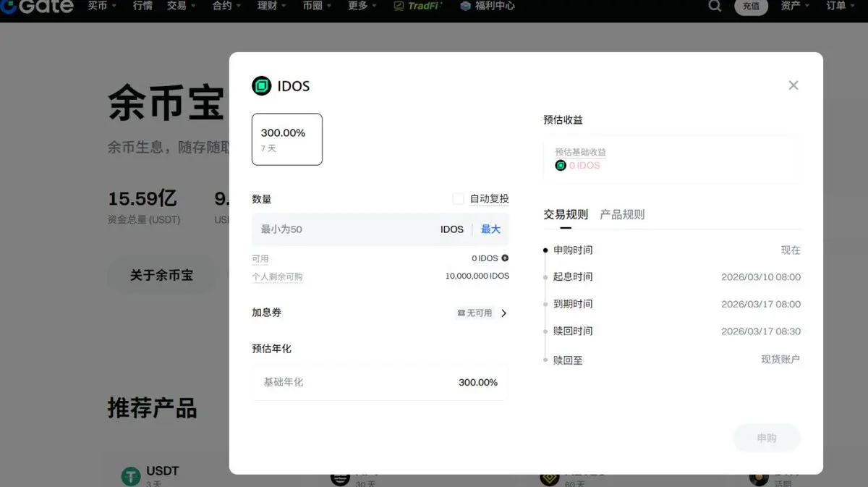Click the plus icon beside 0 IDOS available
The width and height of the screenshot is (868, 487).
click(505, 258)
